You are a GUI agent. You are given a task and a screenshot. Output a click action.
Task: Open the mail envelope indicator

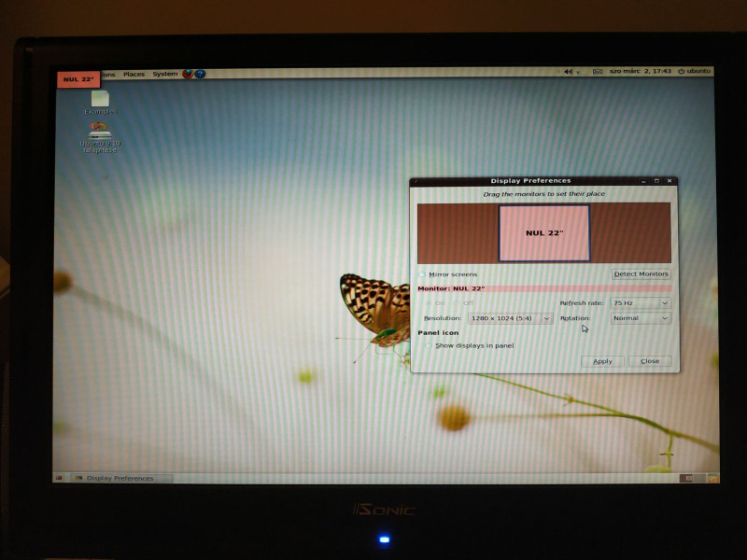tap(598, 72)
